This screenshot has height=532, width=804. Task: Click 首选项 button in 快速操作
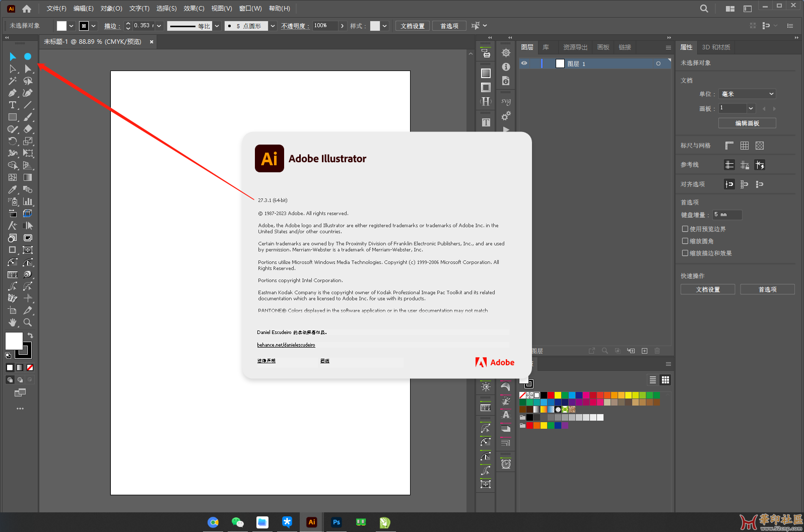coord(767,289)
